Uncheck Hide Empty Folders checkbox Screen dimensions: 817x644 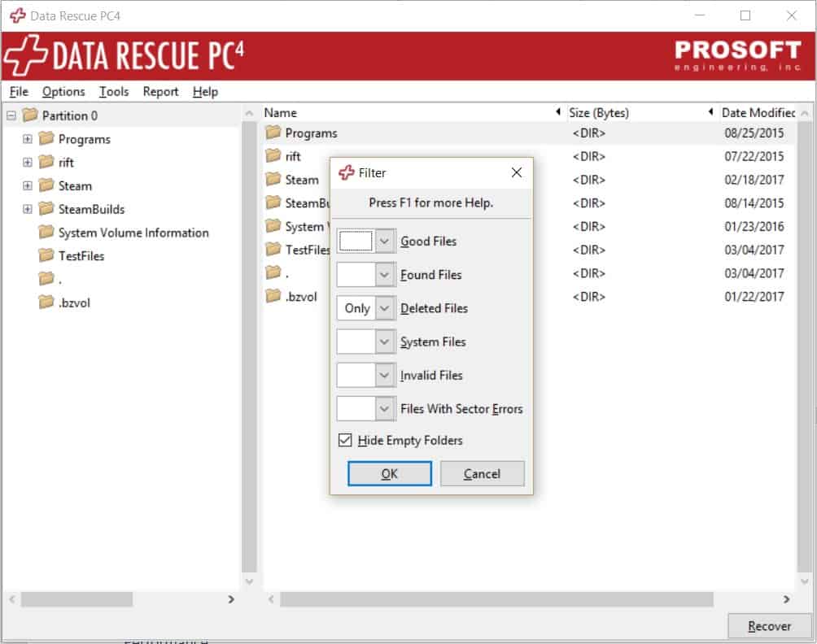(345, 440)
